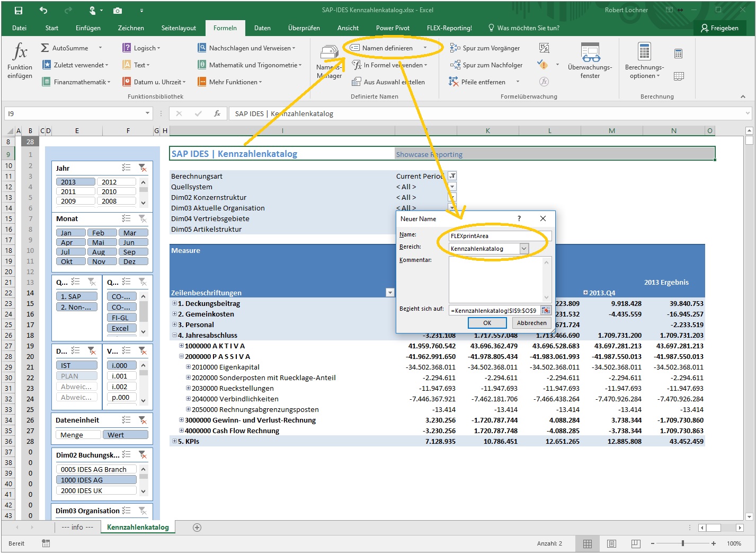
Task: Collapse the 2000000 PASSIVA group
Action: [181, 356]
